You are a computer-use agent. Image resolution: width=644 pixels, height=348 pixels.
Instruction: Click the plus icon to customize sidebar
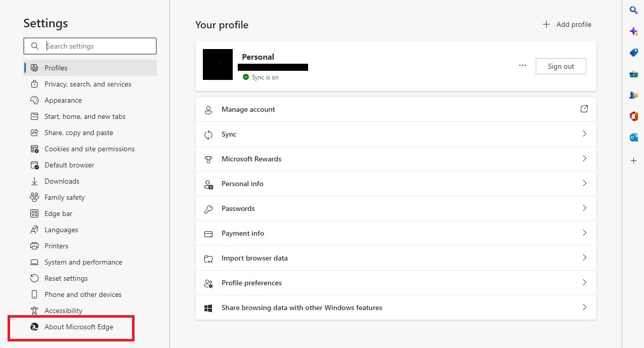(x=633, y=161)
